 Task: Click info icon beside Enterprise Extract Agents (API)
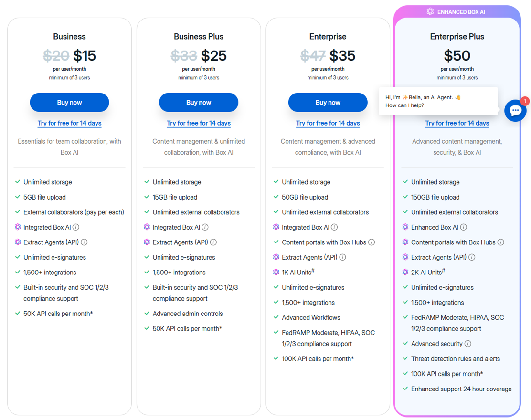click(x=342, y=257)
